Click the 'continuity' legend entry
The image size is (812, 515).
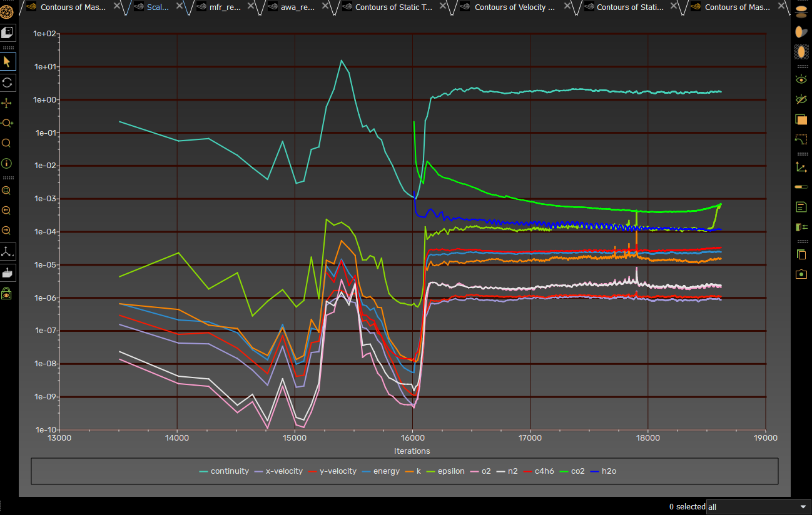(230, 471)
